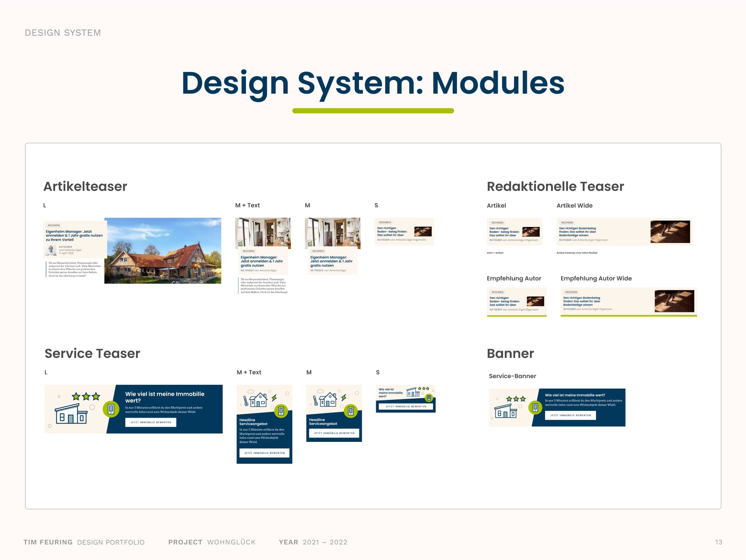Click the WOHNEN tag in Empfehlung Autor Wide

[571, 292]
